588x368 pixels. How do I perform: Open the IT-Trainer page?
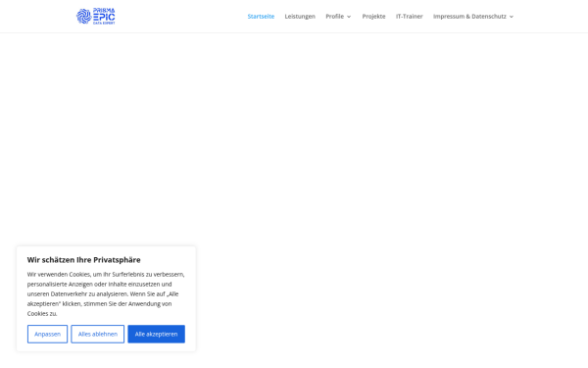pyautogui.click(x=410, y=17)
